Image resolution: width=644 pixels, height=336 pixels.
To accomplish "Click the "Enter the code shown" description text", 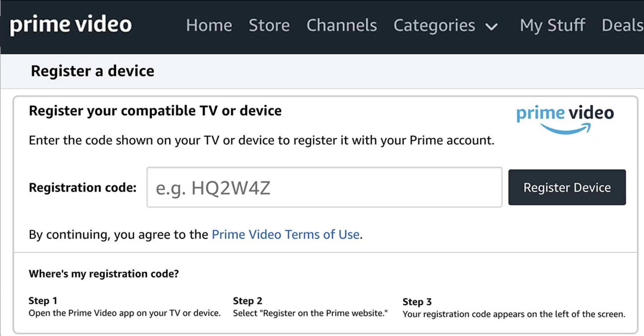I will (261, 140).
